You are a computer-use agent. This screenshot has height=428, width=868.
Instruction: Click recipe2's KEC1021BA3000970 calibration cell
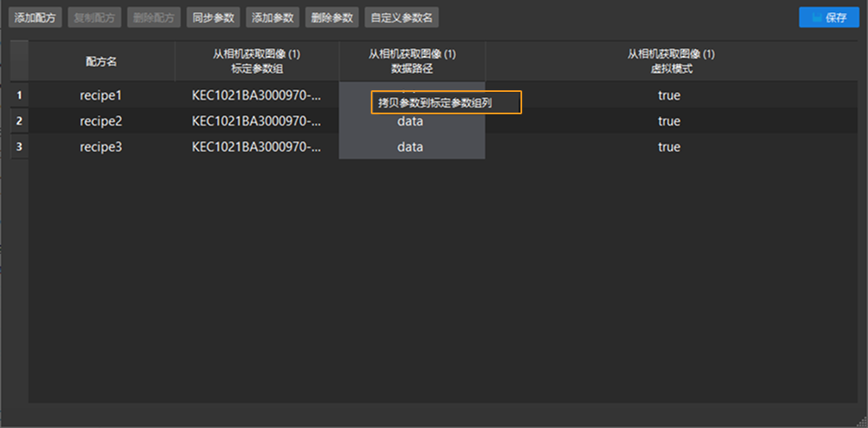(x=257, y=120)
